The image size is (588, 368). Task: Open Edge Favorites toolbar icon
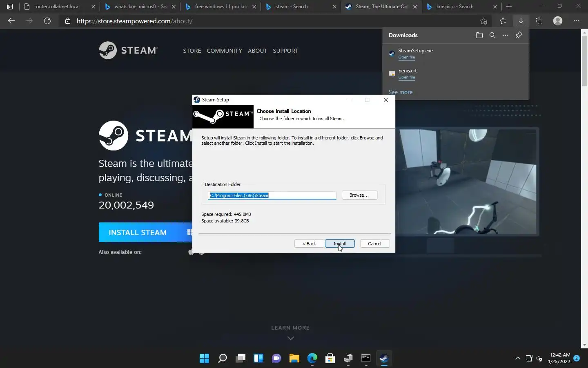click(503, 21)
